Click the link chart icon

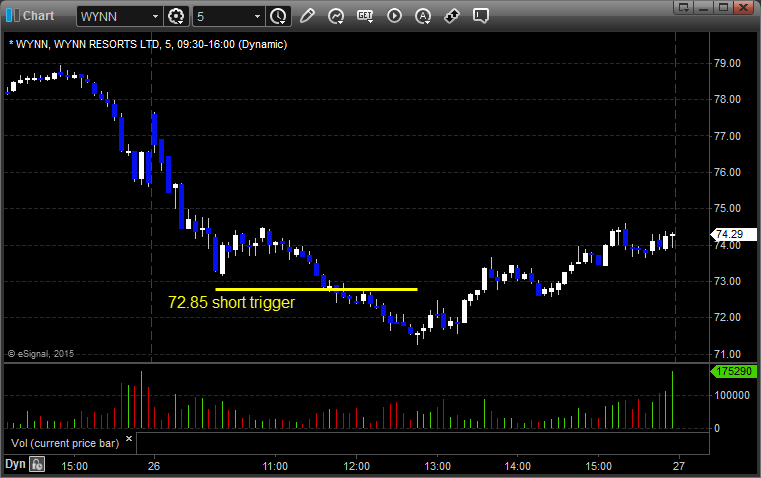click(x=452, y=16)
